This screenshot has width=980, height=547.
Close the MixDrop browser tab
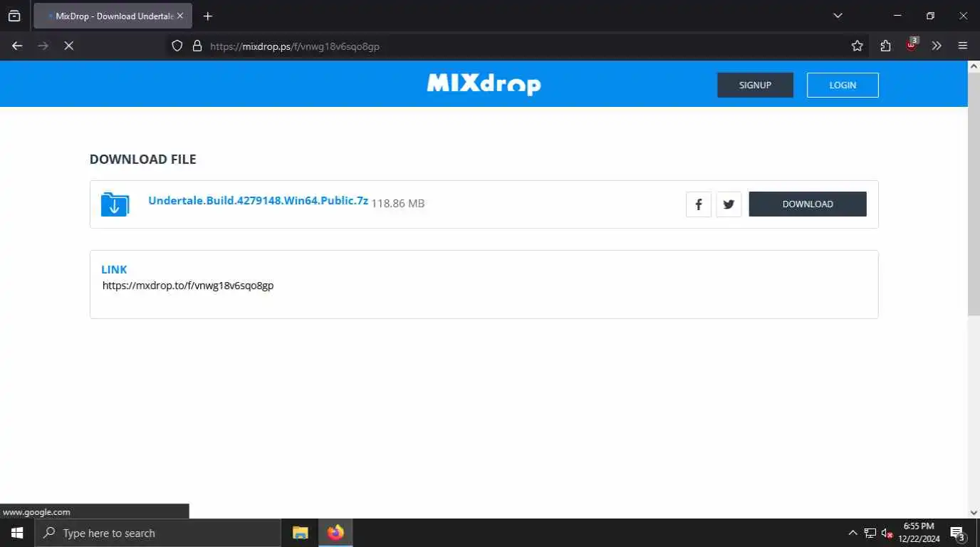pyautogui.click(x=180, y=16)
